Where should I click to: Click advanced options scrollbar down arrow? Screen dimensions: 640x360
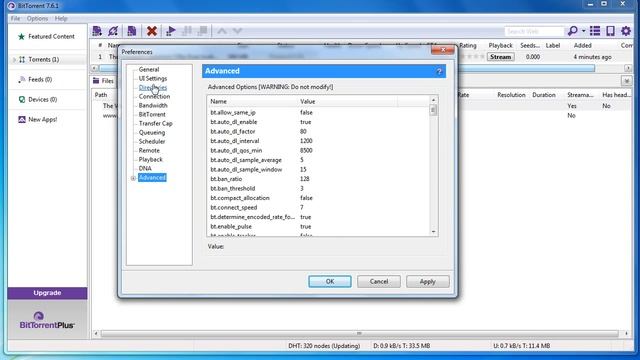click(x=433, y=232)
